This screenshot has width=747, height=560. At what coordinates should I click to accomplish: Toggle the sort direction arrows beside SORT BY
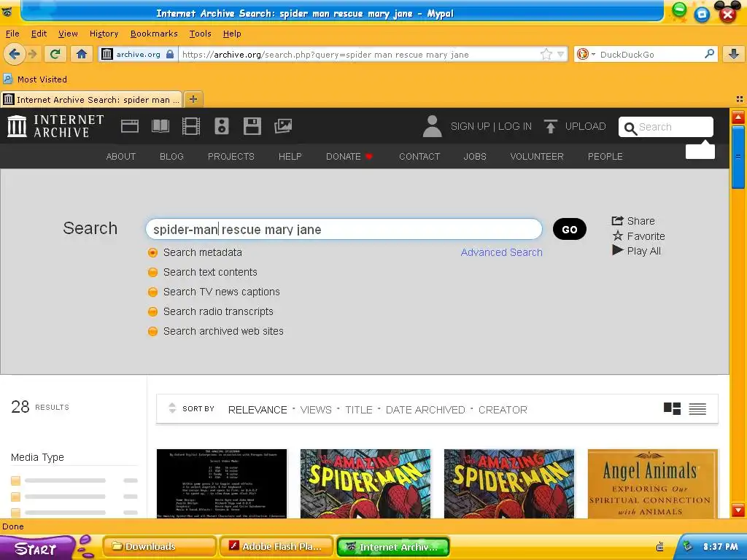172,408
